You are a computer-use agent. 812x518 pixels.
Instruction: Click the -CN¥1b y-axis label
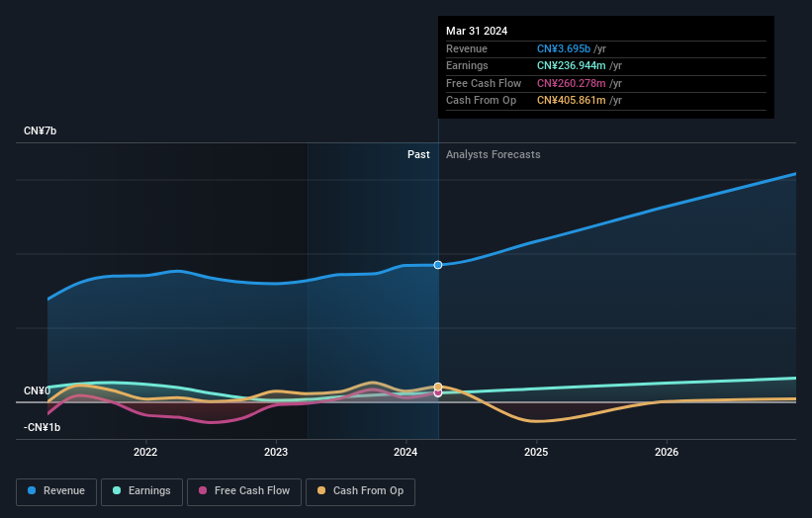(x=42, y=427)
